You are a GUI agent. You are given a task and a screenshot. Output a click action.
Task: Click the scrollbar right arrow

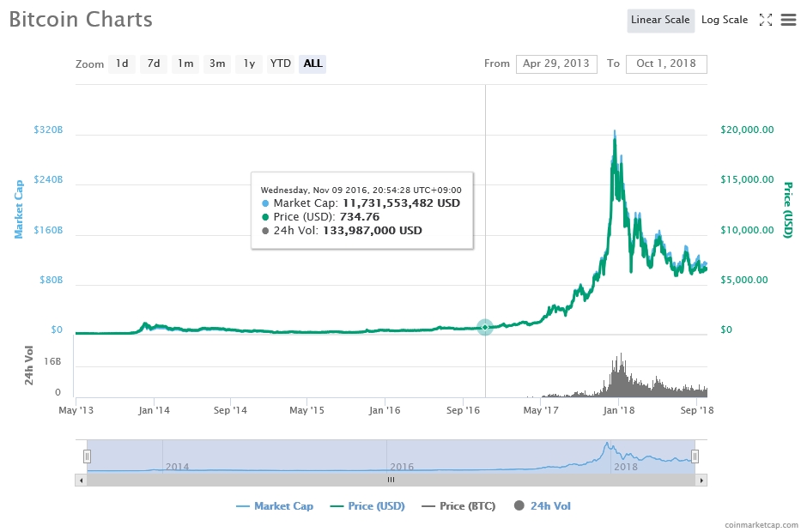click(702, 480)
